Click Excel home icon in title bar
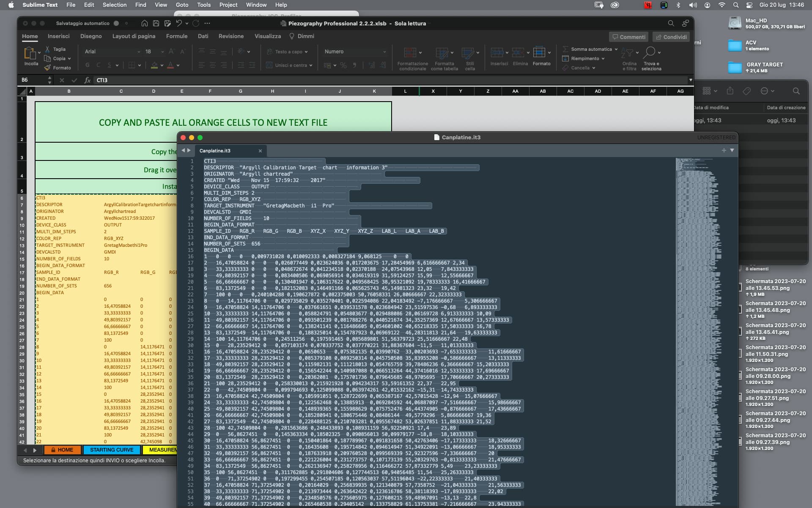The width and height of the screenshot is (812, 508). click(145, 23)
